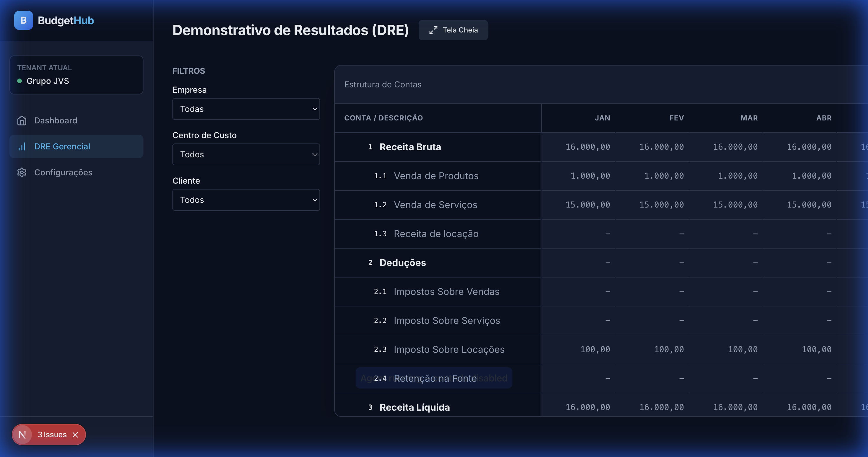Open the 3 Issues indicator
868x457 pixels.
pyautogui.click(x=52, y=435)
